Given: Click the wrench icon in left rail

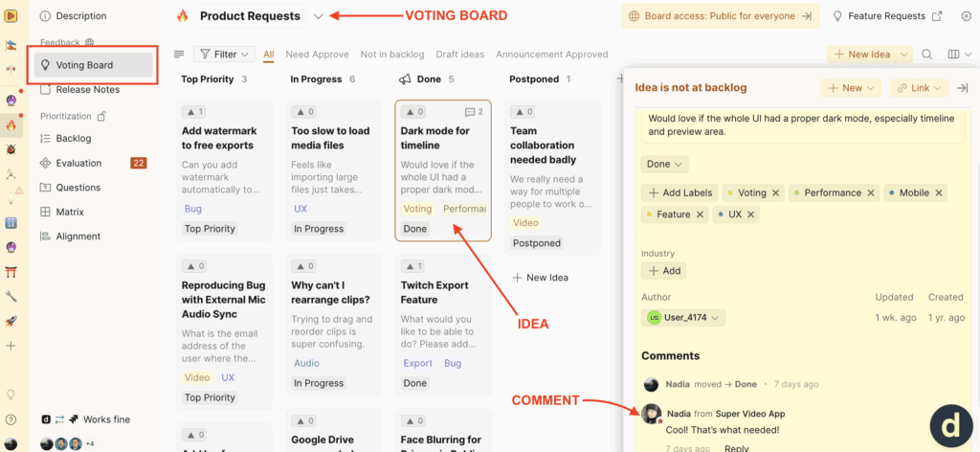Looking at the screenshot, I should coord(11,296).
